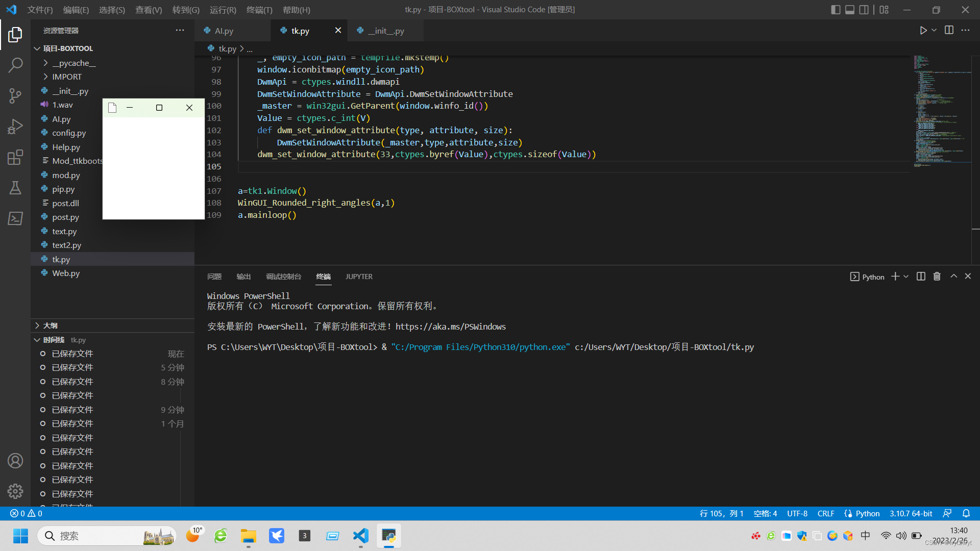
Task: Open Source Control view
Action: [x=15, y=95]
